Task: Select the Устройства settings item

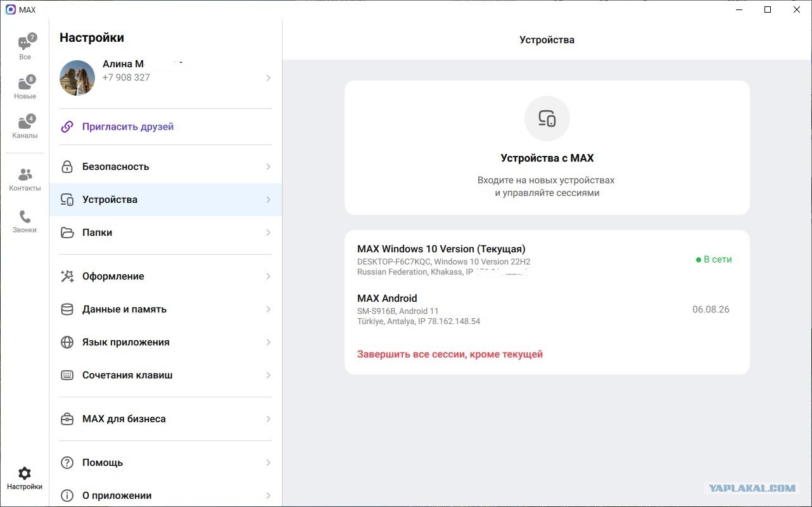Action: coord(165,200)
